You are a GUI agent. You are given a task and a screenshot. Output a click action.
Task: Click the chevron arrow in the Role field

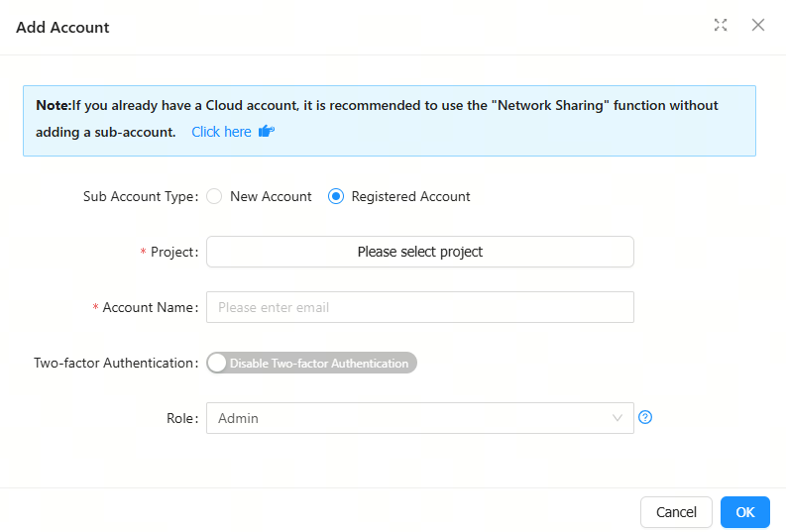[618, 418]
